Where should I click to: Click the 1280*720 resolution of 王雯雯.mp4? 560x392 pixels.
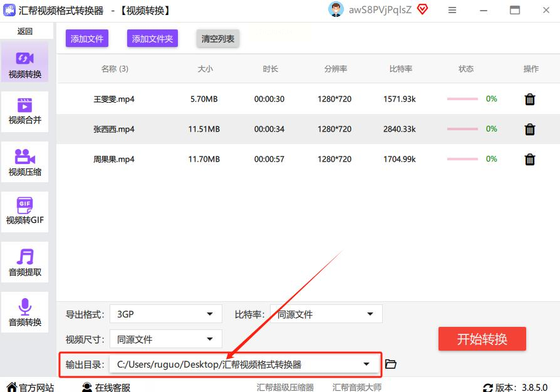(x=334, y=99)
